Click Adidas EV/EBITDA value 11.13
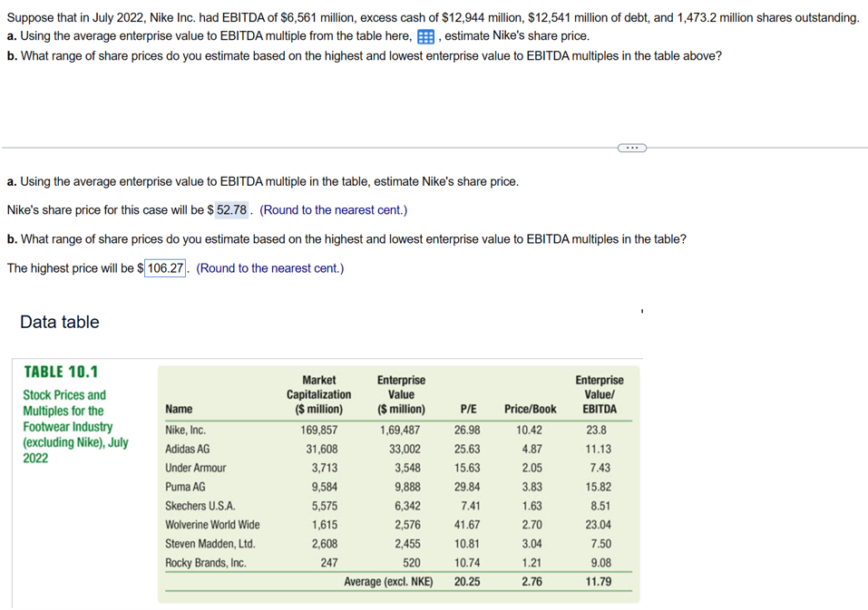This screenshot has width=868, height=610. coord(599,449)
